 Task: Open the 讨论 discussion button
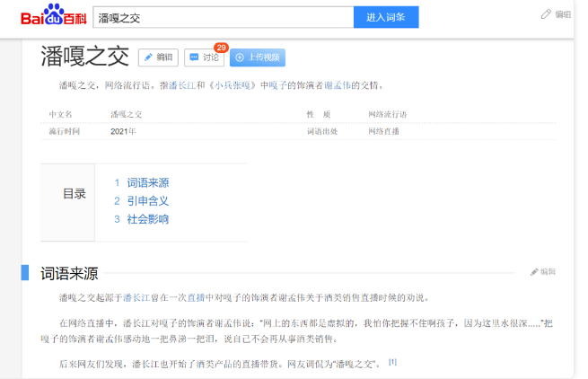(204, 57)
